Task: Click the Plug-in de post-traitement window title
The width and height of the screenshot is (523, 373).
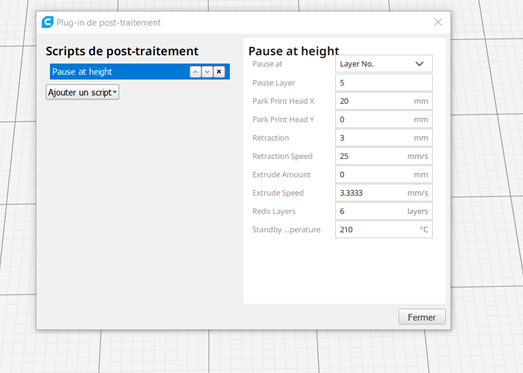Action: [x=108, y=23]
